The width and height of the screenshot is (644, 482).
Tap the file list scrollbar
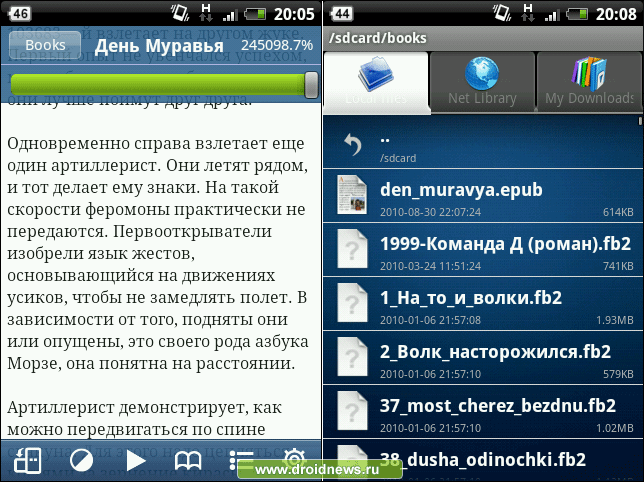[640, 121]
